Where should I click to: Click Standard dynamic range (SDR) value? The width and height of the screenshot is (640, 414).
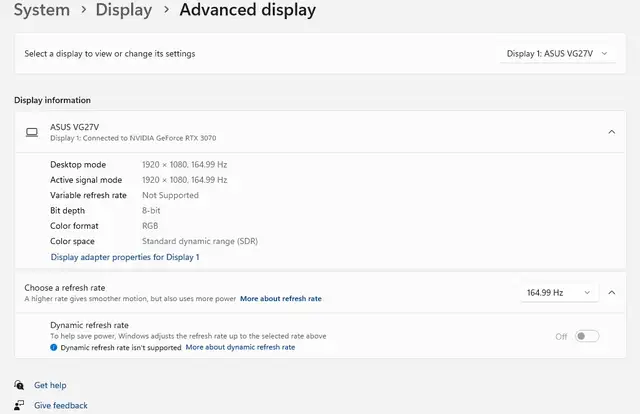pyautogui.click(x=200, y=241)
